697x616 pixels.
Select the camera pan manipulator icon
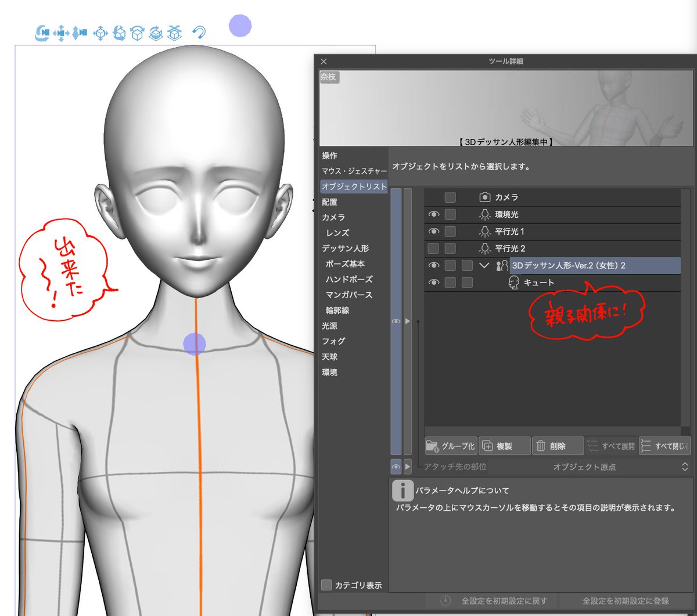61,34
